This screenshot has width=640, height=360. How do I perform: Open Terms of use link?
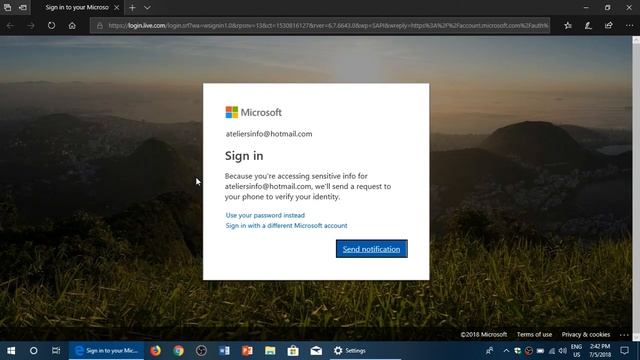534,334
